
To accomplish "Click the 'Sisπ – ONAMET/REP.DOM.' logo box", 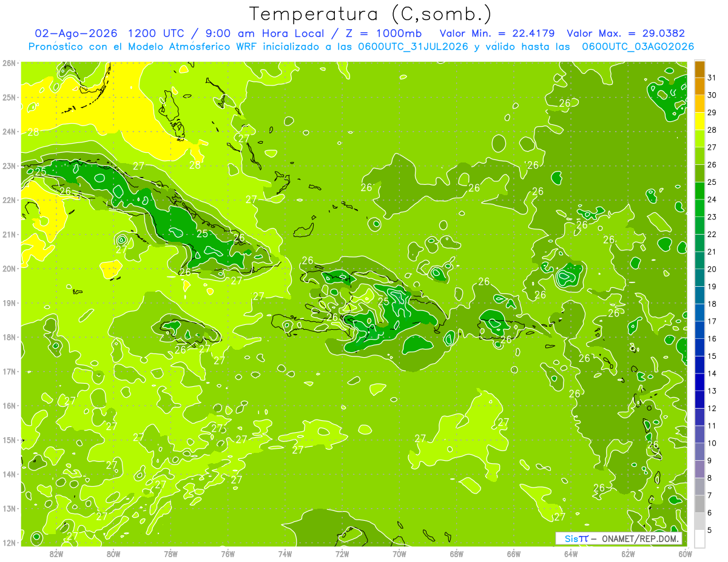I will (x=619, y=538).
